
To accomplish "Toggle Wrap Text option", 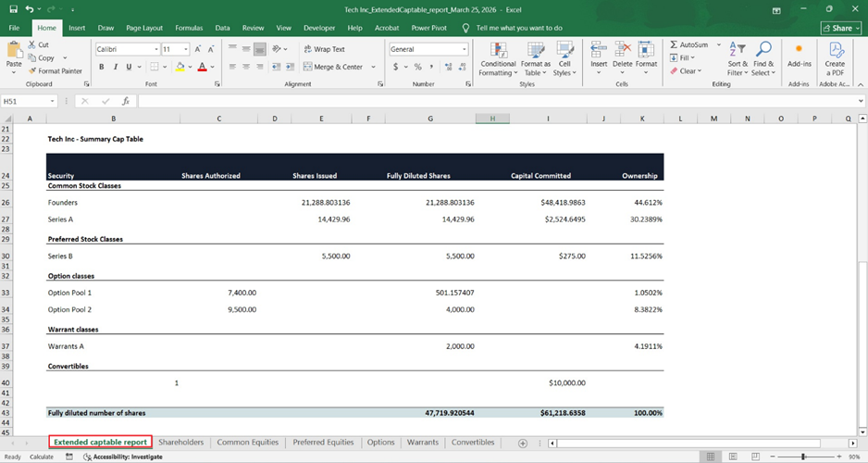I will [x=324, y=49].
